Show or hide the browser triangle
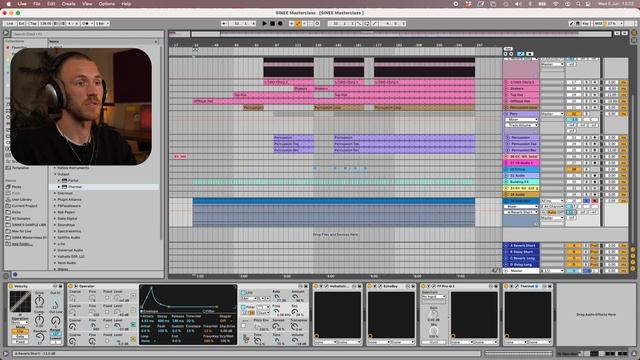 pyautogui.click(x=6, y=33)
